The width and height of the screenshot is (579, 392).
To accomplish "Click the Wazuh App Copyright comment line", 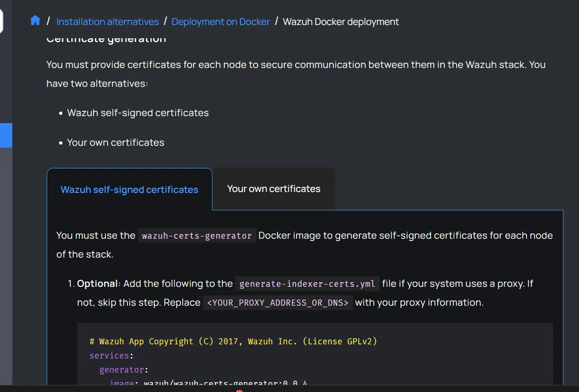I will (233, 341).
